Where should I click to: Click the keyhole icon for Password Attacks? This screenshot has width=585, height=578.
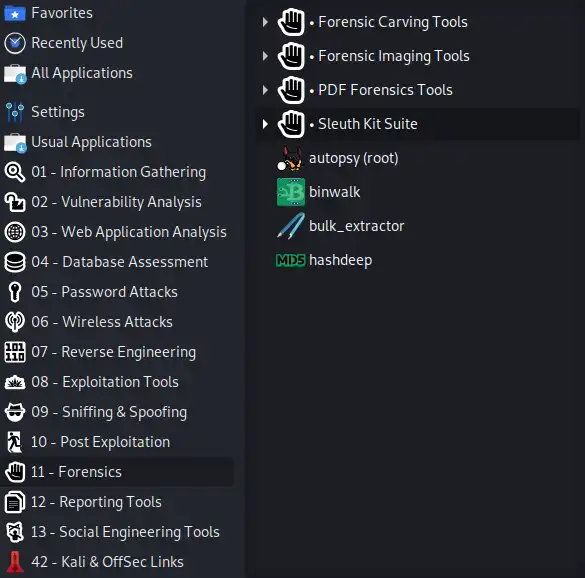point(15,292)
